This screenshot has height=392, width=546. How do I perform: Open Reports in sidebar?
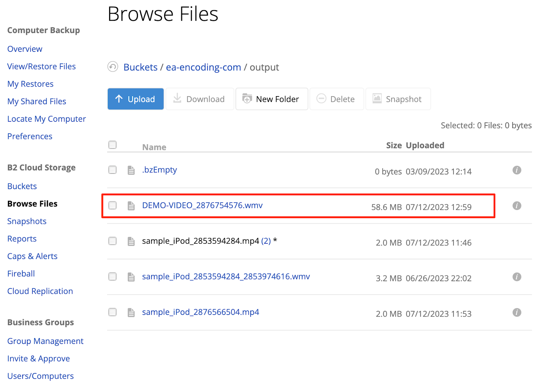tap(22, 239)
